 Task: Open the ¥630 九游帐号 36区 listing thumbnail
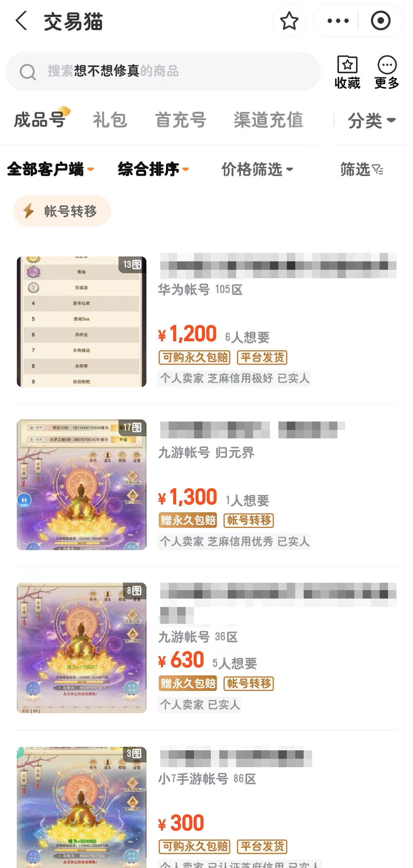[82, 648]
